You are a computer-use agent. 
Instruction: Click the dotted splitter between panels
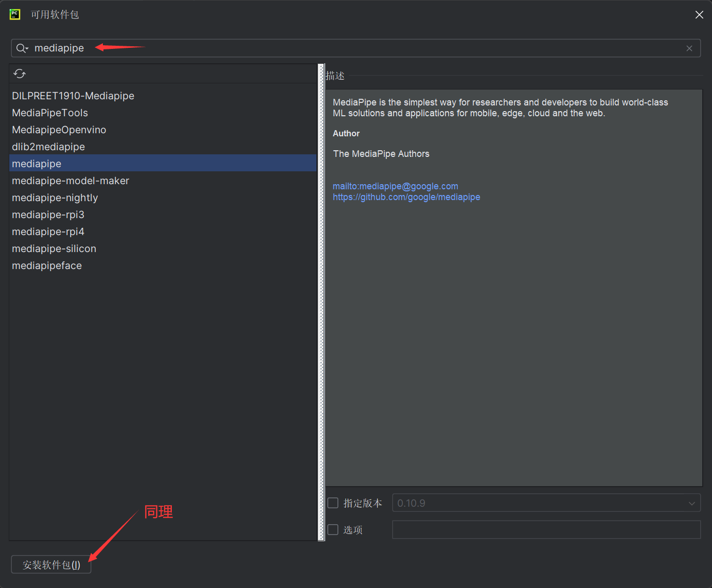(322, 302)
